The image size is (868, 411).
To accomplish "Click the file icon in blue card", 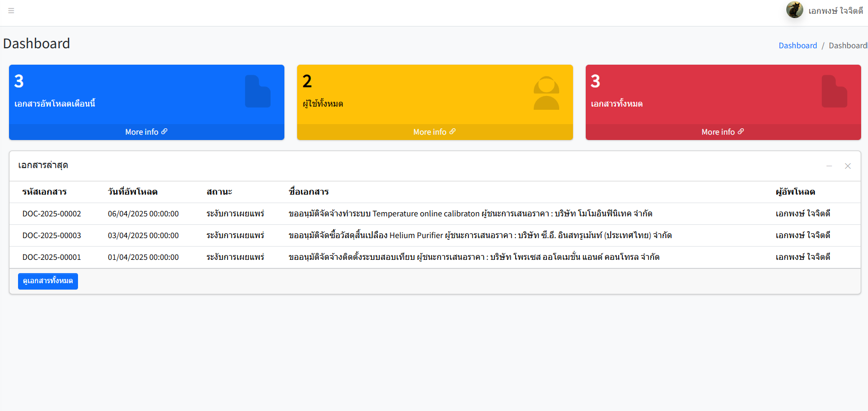I will (258, 91).
